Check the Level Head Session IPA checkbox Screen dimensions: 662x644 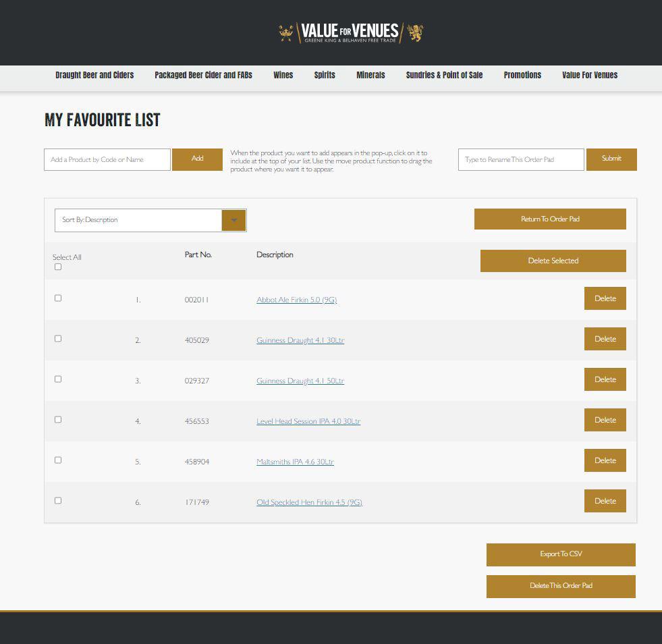coord(58,420)
